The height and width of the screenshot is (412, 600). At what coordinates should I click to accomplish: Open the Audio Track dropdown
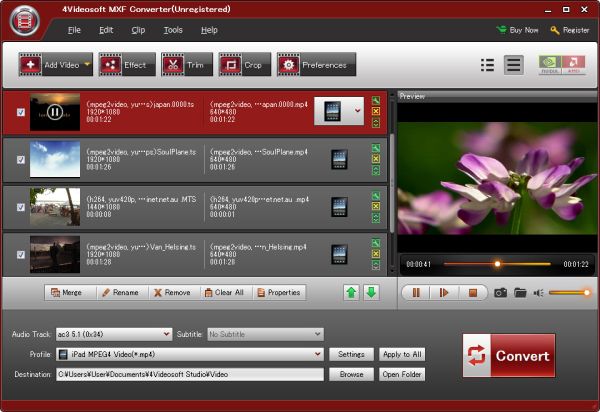point(114,334)
